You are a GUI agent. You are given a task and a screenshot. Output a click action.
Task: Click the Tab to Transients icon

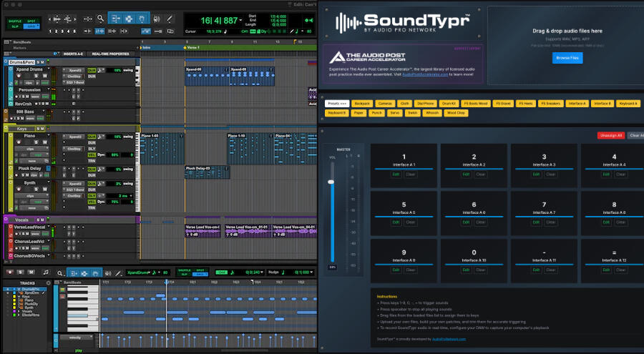tap(87, 31)
